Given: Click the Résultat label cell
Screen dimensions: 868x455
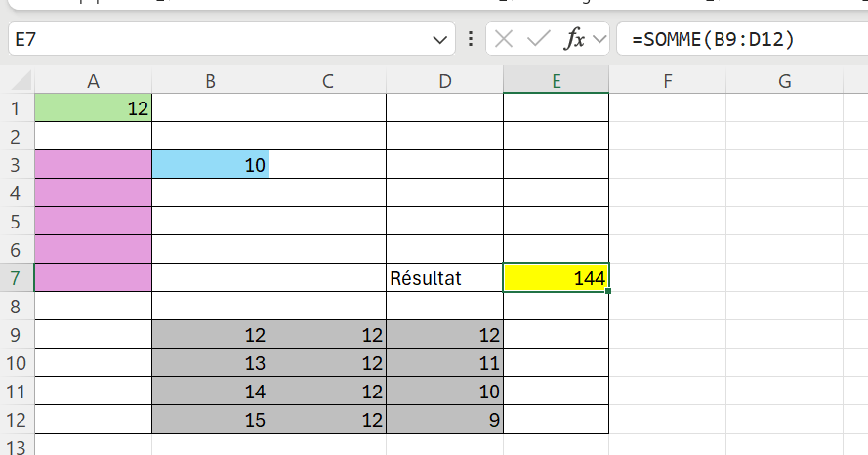Looking at the screenshot, I should pos(444,277).
